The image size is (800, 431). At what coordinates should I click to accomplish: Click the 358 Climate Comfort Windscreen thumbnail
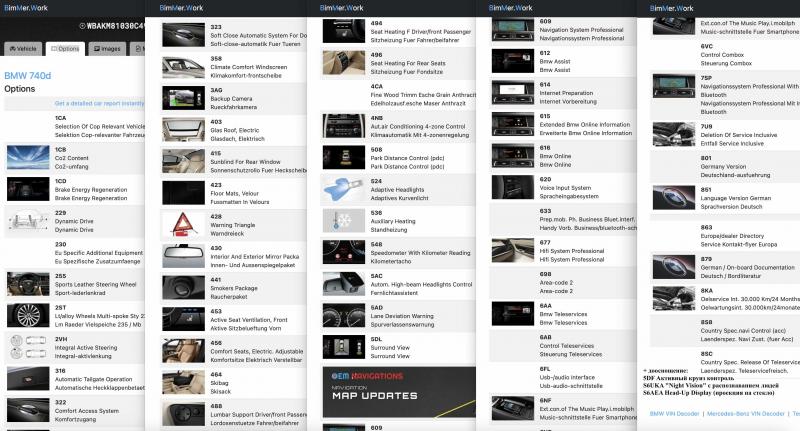(184, 67)
